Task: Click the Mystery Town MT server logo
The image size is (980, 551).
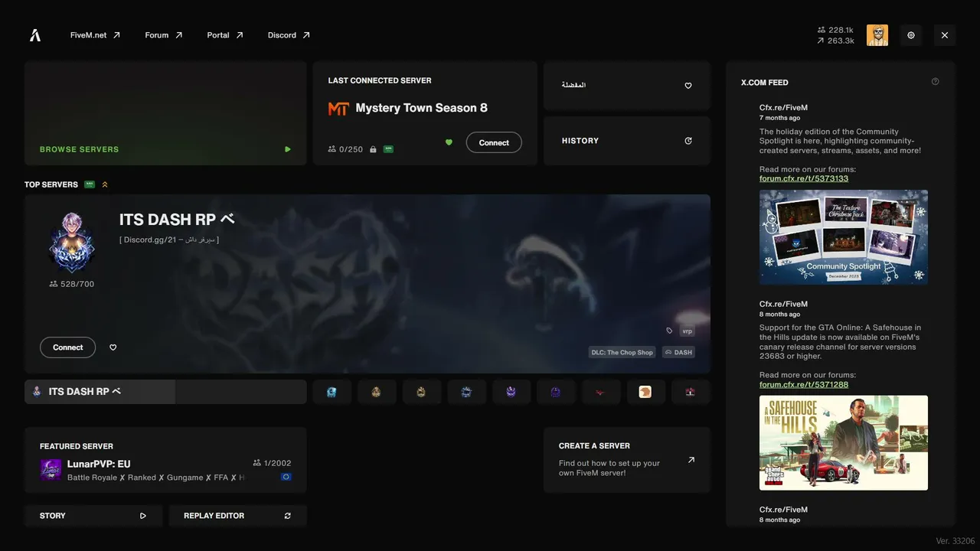Action: tap(338, 109)
